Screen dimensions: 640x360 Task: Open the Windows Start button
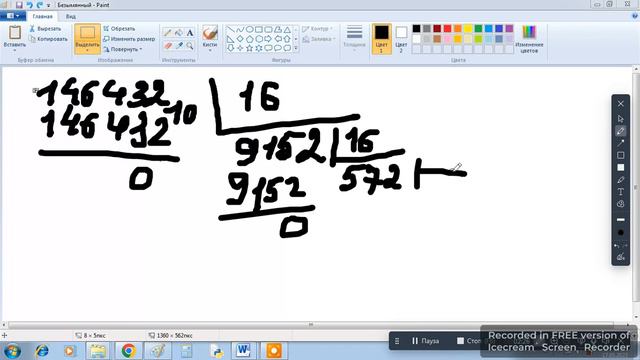pos(12,351)
